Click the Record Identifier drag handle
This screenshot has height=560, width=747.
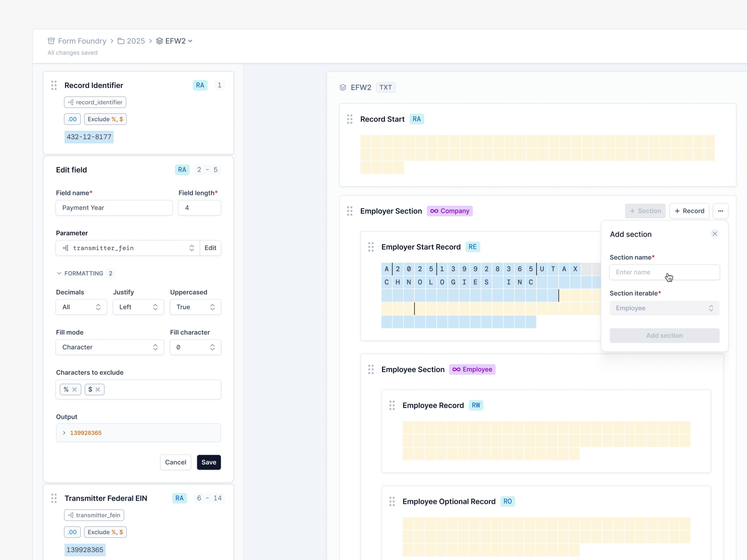pos(54,85)
